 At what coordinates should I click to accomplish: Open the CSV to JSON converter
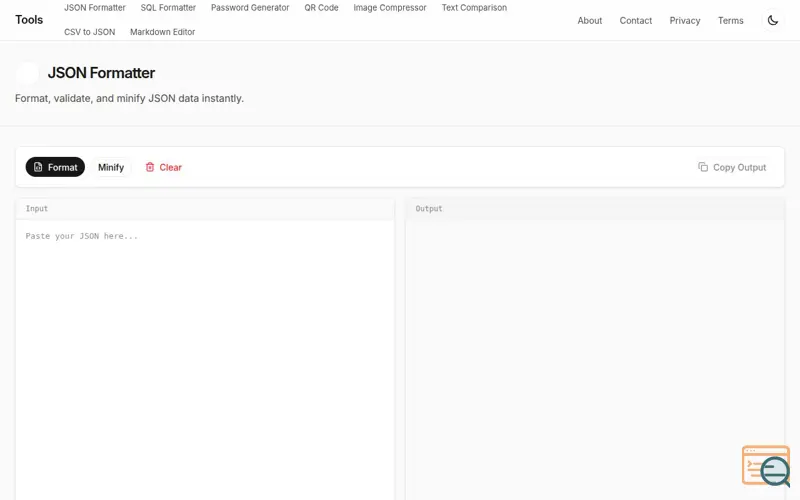[90, 32]
